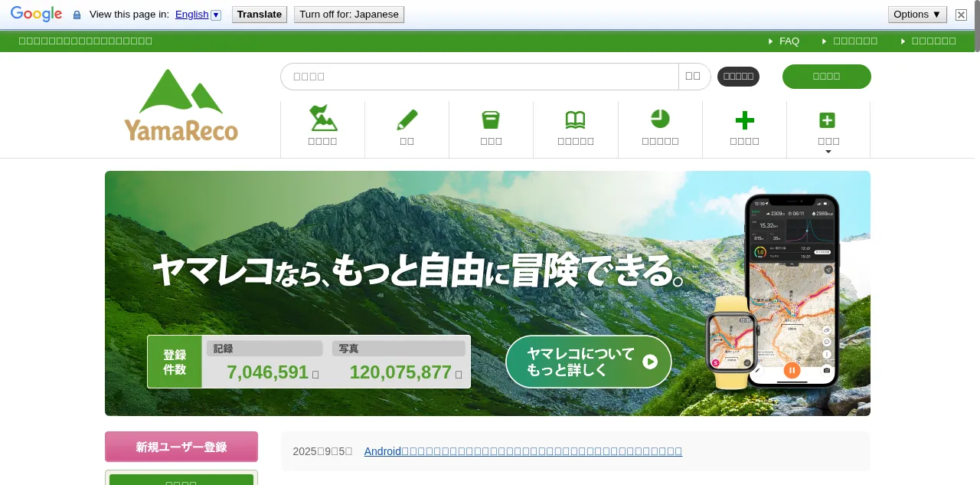Screen dimensions: 980x485
Task: Click the play arrow on the ヤマレコについて button
Action: click(650, 362)
